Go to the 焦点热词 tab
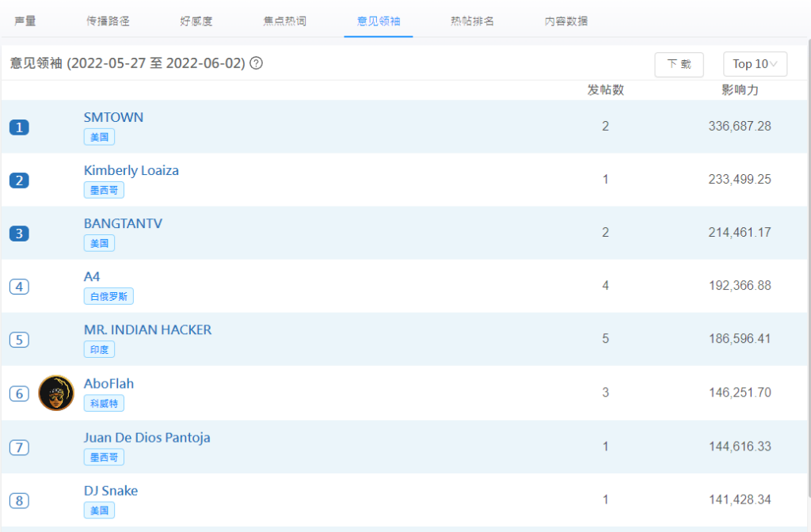The image size is (811, 532). [x=285, y=21]
